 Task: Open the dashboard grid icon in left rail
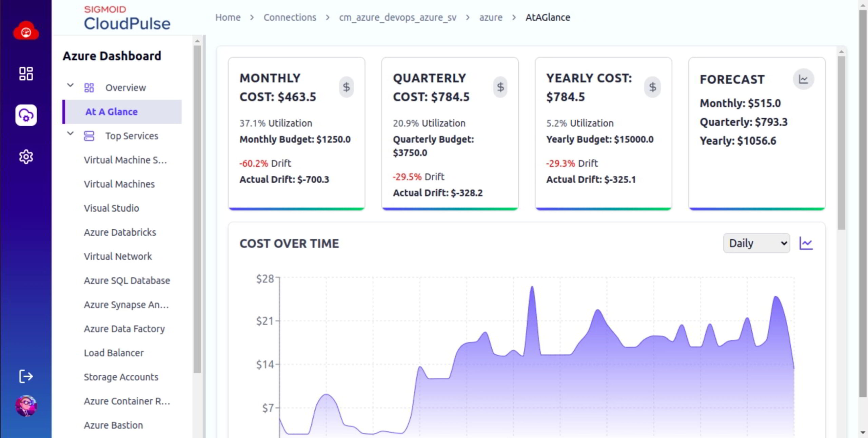click(26, 74)
